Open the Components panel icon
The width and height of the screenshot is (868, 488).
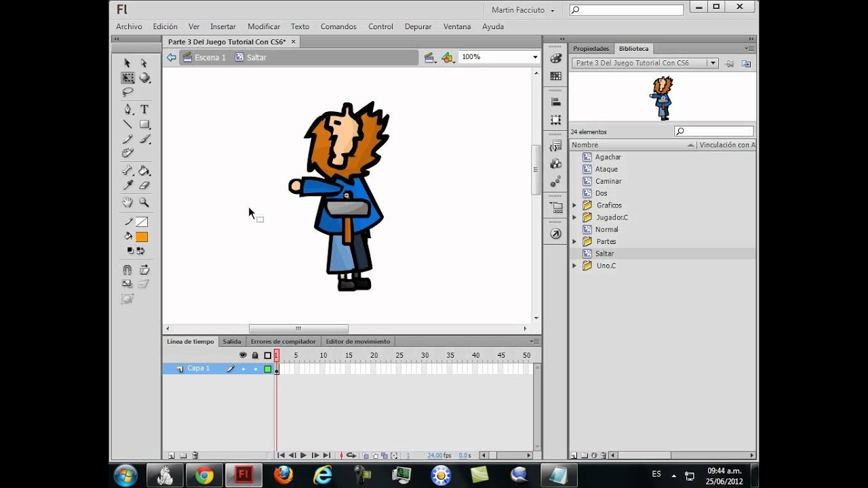pyautogui.click(x=555, y=163)
